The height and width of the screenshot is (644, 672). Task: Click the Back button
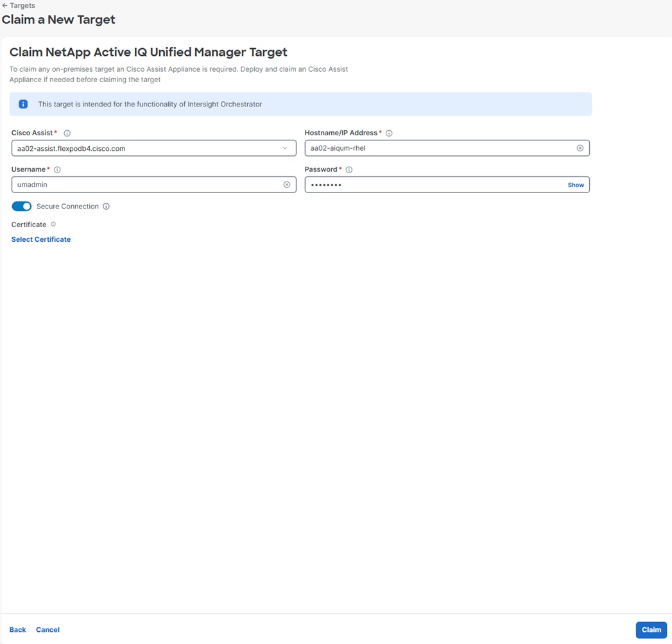[x=17, y=629]
